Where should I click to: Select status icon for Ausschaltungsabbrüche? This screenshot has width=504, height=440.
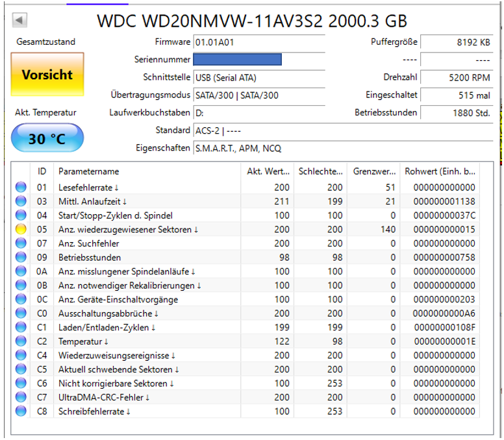pos(21,313)
